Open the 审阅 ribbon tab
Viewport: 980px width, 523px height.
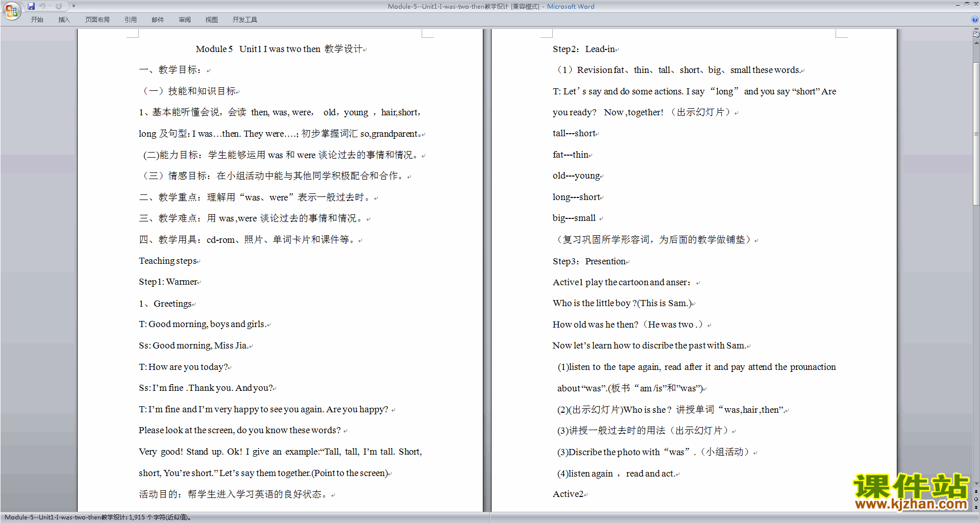click(x=185, y=19)
